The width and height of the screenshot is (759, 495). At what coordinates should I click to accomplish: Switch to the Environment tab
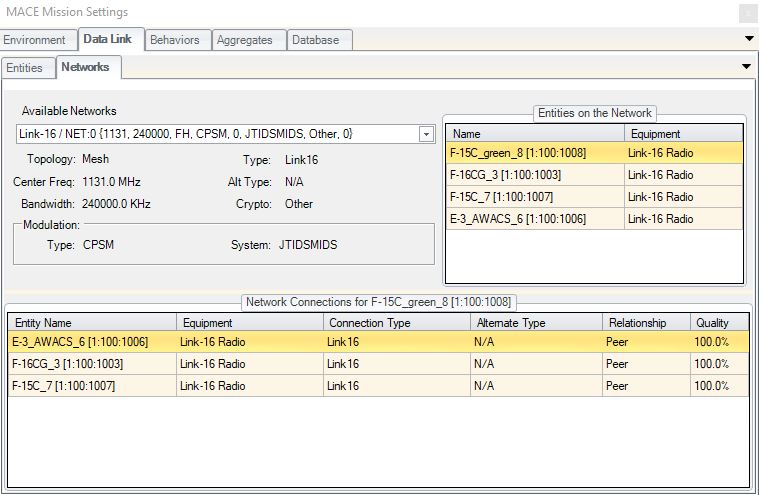click(x=35, y=40)
